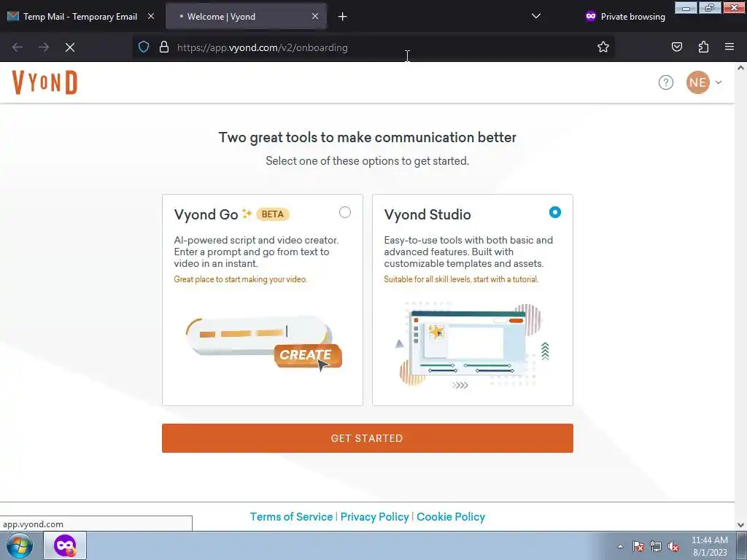
Task: Open the Cookie Policy link
Action: pos(451,517)
